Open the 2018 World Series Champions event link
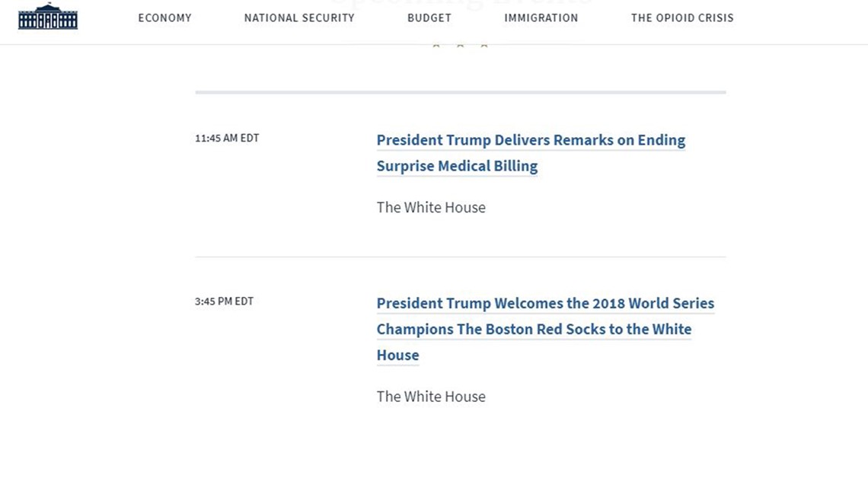Screen dimensions: 868x488 pyautogui.click(x=545, y=329)
